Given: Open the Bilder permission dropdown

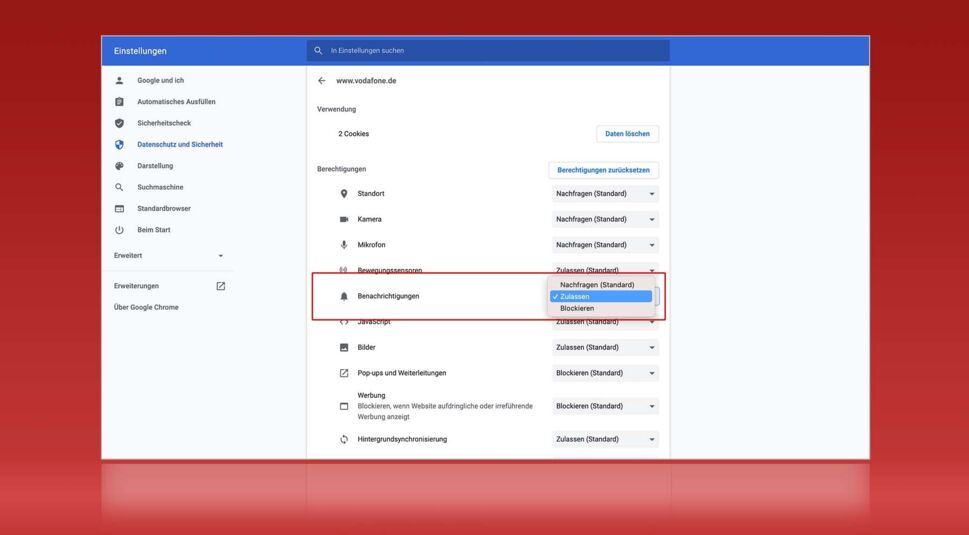Looking at the screenshot, I should pyautogui.click(x=605, y=348).
